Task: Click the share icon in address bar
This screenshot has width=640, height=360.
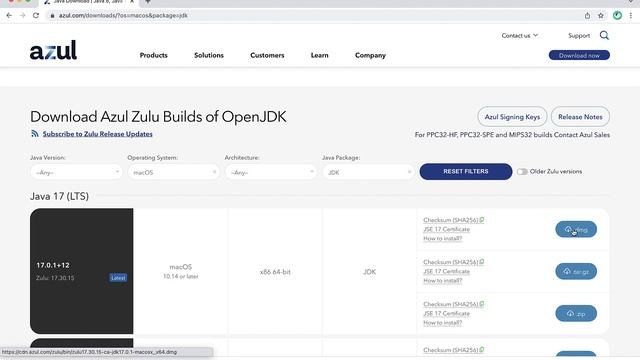Action: pos(587,16)
